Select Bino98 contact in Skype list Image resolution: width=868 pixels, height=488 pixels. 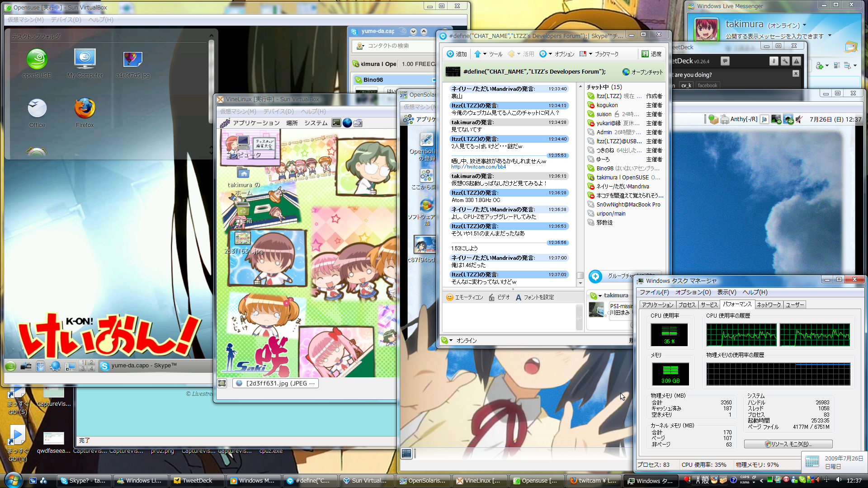click(x=394, y=80)
